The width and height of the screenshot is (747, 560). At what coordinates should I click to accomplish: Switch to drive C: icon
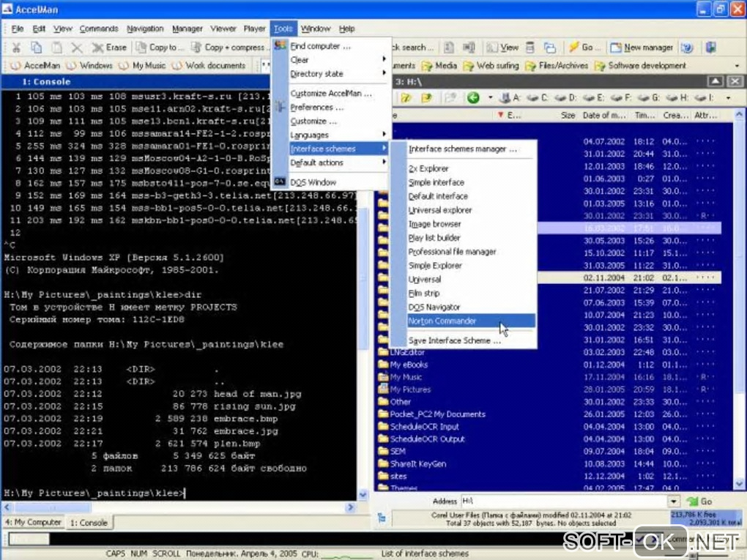pyautogui.click(x=538, y=97)
